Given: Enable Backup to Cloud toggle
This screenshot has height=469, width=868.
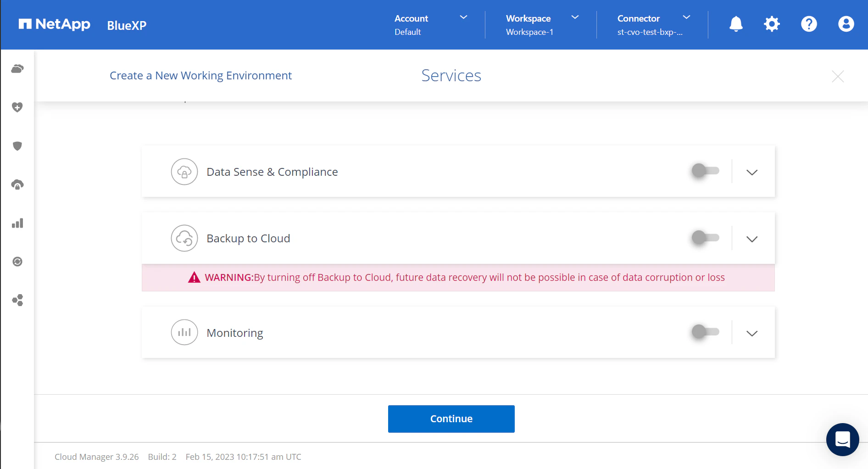Looking at the screenshot, I should pyautogui.click(x=706, y=237).
